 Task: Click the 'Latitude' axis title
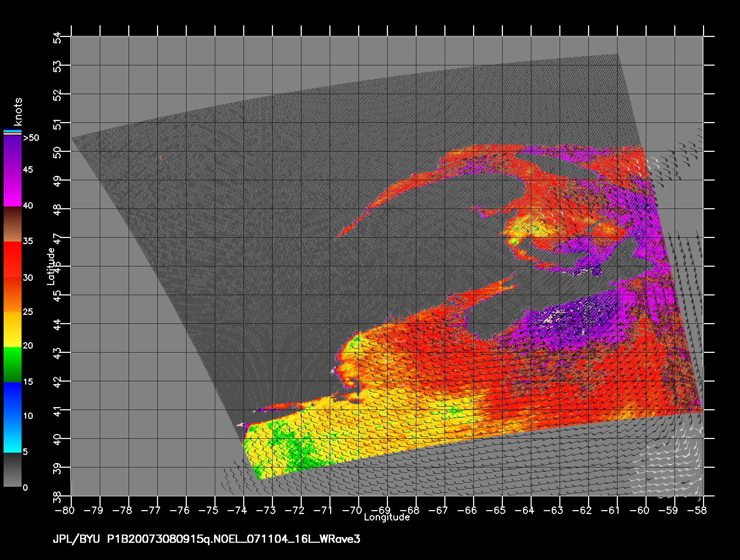[51, 266]
